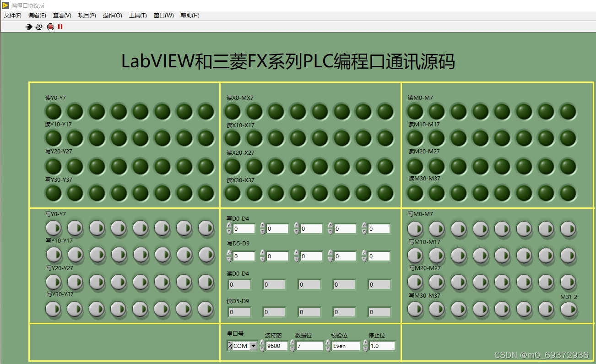The image size is (596, 364).
Task: Open the 查看(V) menu
Action: pyautogui.click(x=62, y=15)
